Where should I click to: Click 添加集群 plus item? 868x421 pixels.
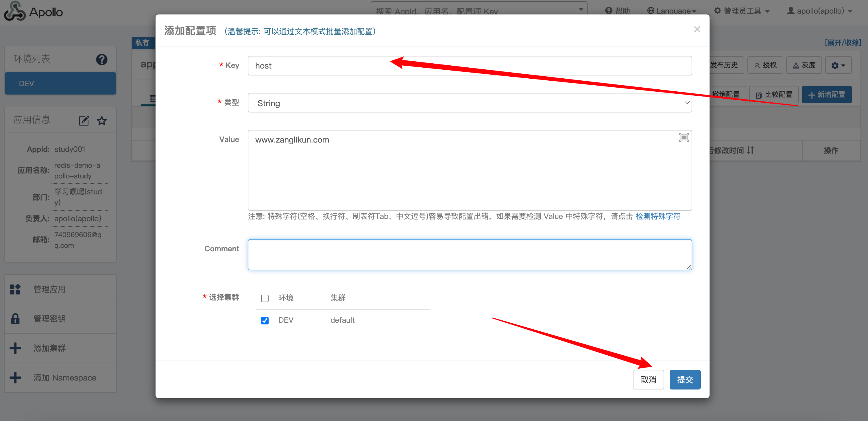(x=49, y=348)
